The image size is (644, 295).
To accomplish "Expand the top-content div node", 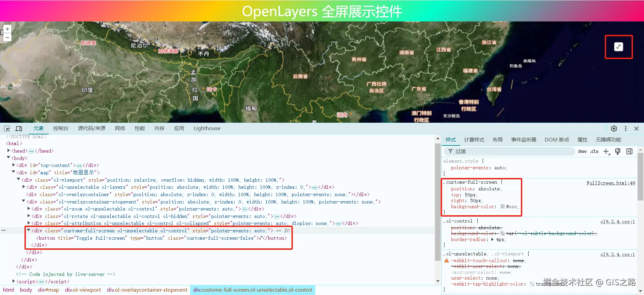I will point(13,165).
